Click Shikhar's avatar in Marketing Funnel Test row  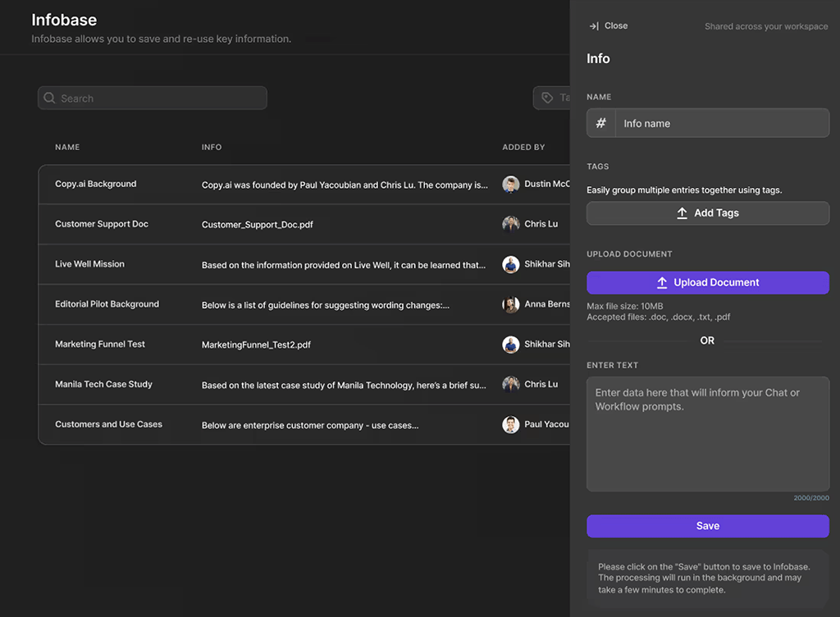pos(510,345)
